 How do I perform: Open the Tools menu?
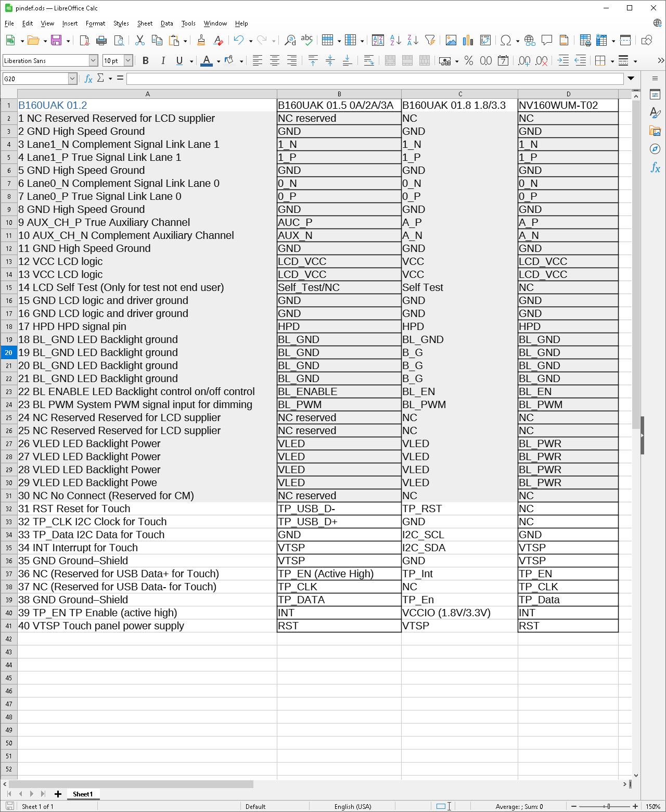(188, 23)
